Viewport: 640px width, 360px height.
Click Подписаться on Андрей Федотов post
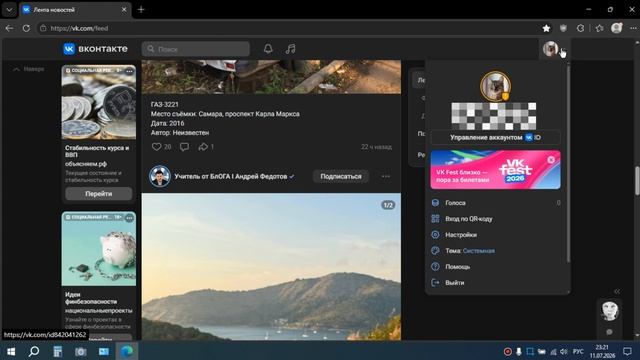341,176
